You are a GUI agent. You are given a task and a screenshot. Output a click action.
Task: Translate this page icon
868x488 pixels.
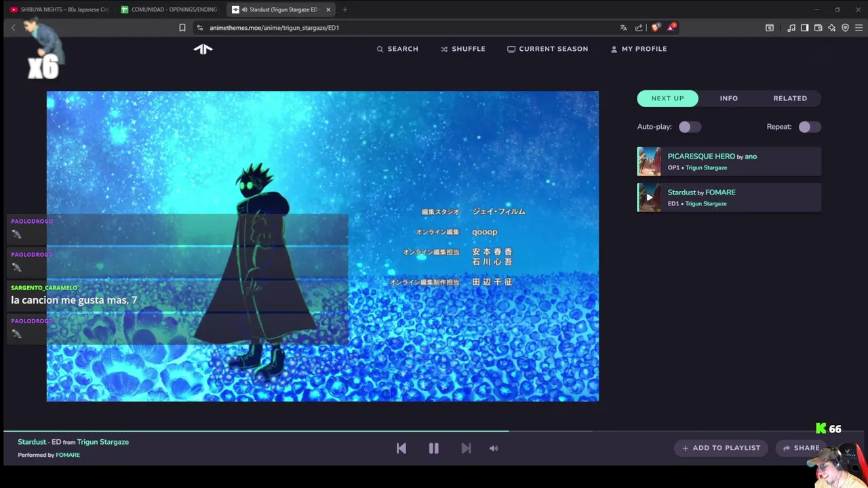(623, 28)
